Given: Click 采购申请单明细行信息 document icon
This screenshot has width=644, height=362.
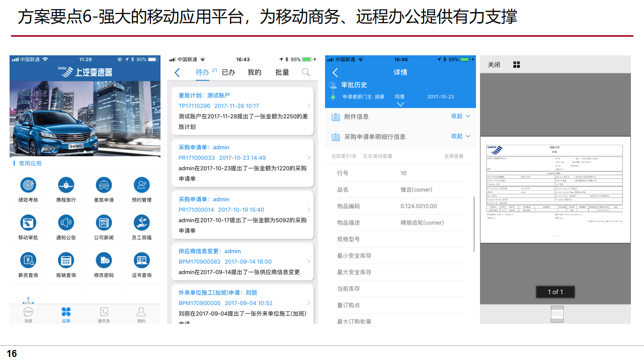Looking at the screenshot, I should click(x=336, y=137).
